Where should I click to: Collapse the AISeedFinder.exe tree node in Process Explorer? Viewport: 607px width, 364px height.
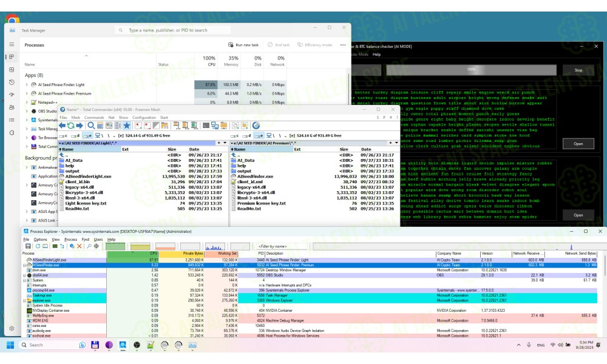click(24, 265)
